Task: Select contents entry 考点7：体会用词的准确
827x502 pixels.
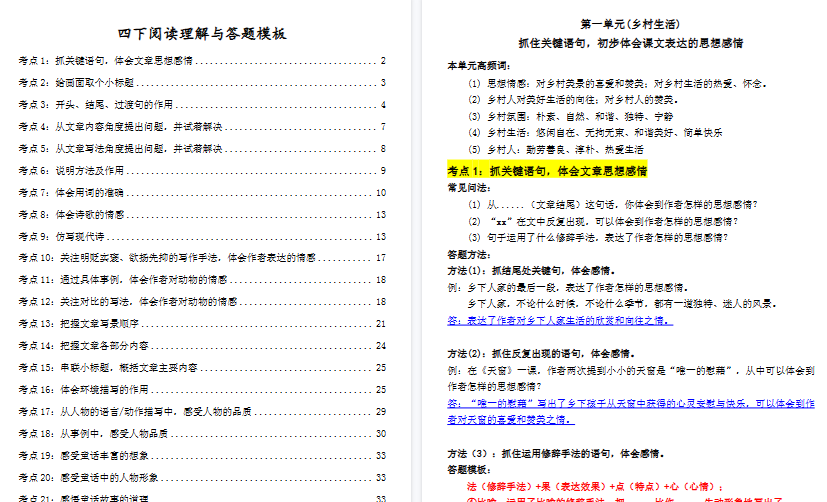Action: point(202,192)
